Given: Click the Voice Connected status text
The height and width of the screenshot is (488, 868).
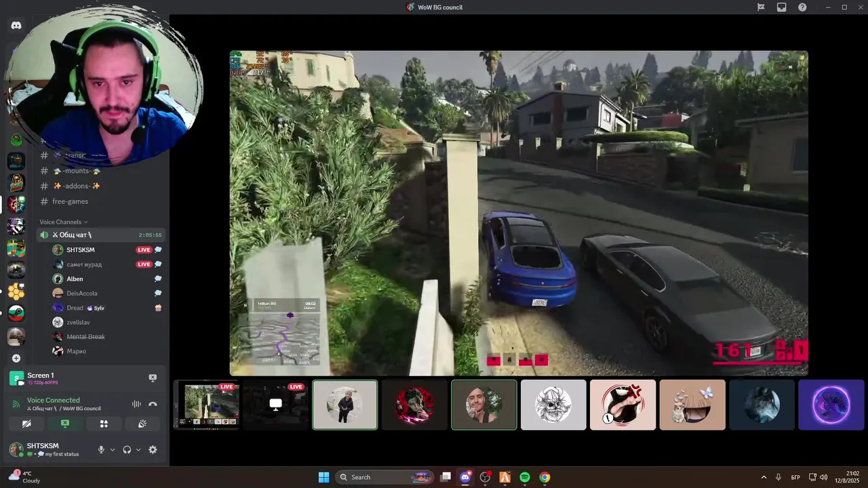Looking at the screenshot, I should point(54,400).
